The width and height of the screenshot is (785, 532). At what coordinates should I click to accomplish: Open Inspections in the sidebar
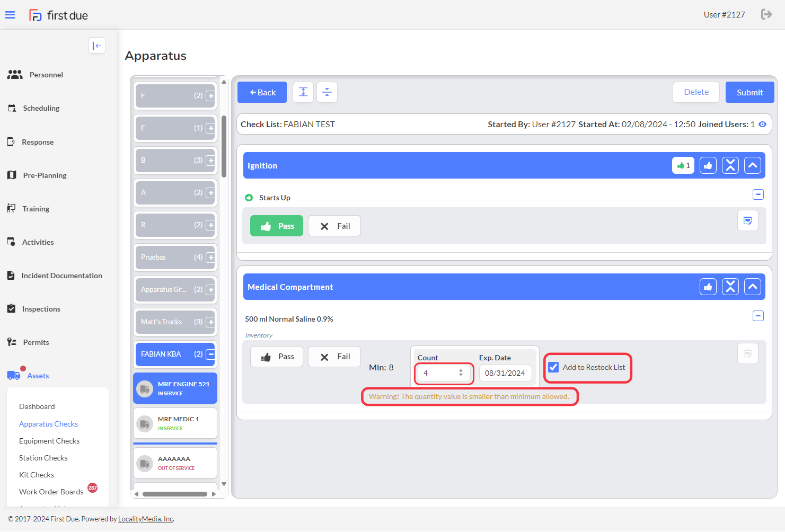point(33,309)
